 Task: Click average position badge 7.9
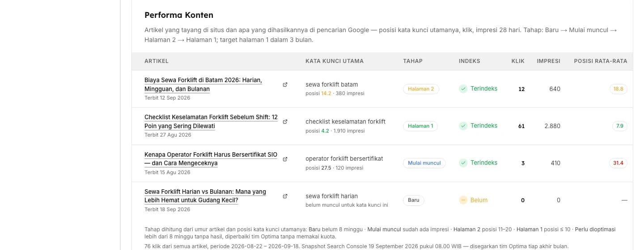tap(620, 126)
